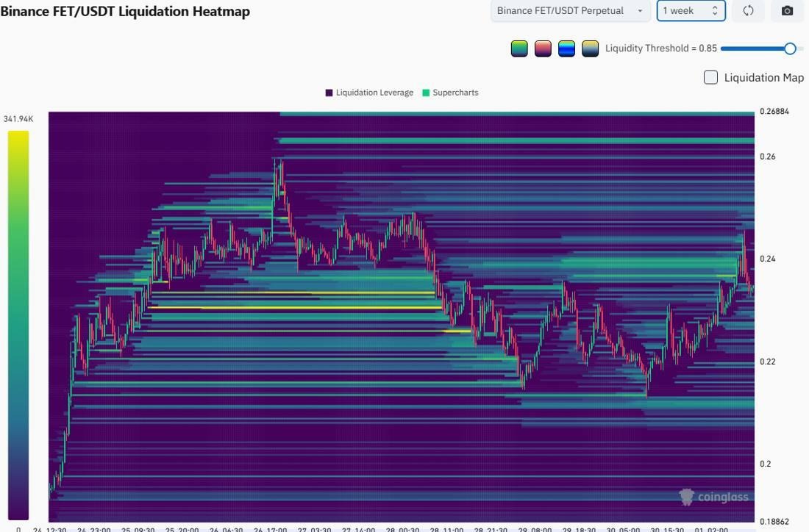Open the 1 week timeframe selector

(x=691, y=11)
